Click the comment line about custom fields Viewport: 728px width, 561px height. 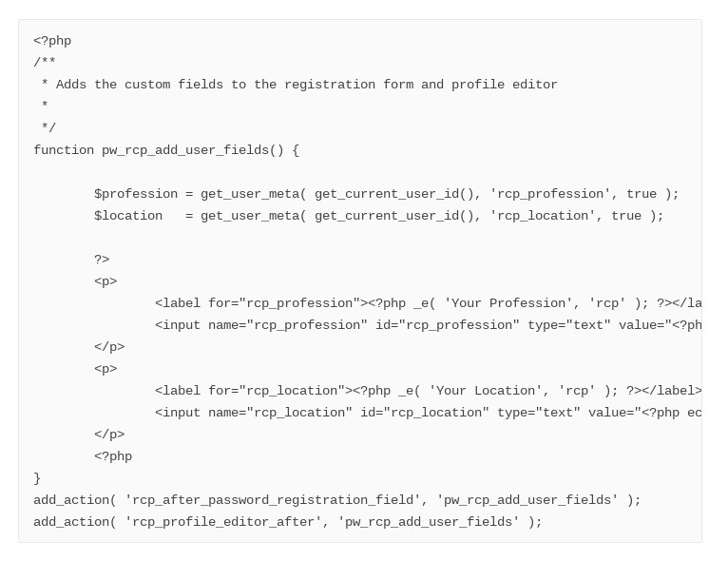(299, 85)
